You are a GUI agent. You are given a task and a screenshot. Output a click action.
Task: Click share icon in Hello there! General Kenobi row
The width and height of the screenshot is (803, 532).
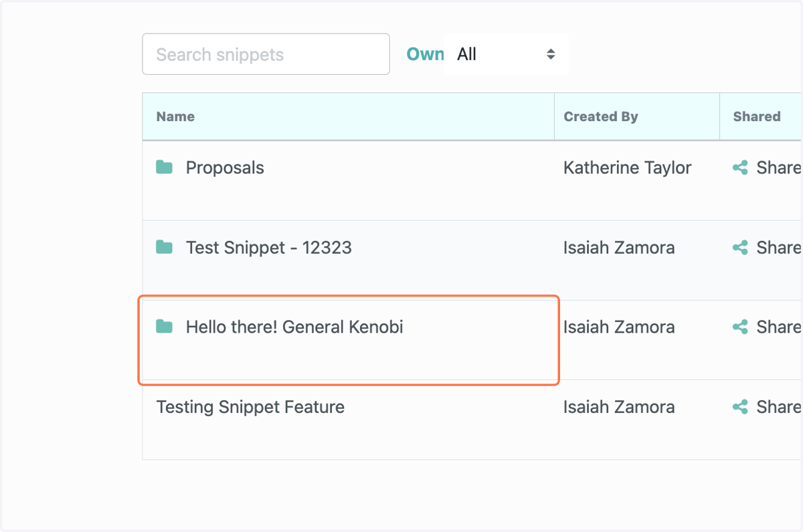tap(740, 327)
